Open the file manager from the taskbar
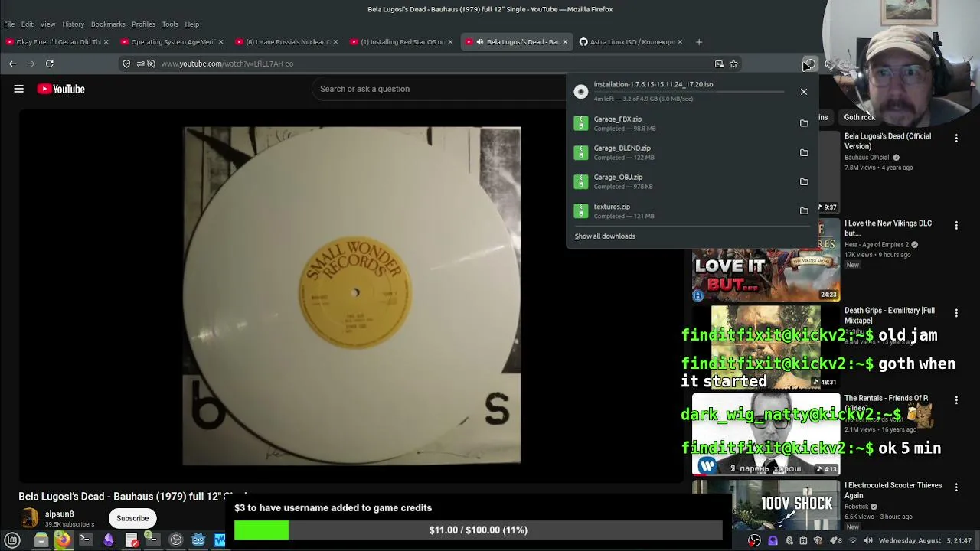Screen dimensions: 980x551 41,540
